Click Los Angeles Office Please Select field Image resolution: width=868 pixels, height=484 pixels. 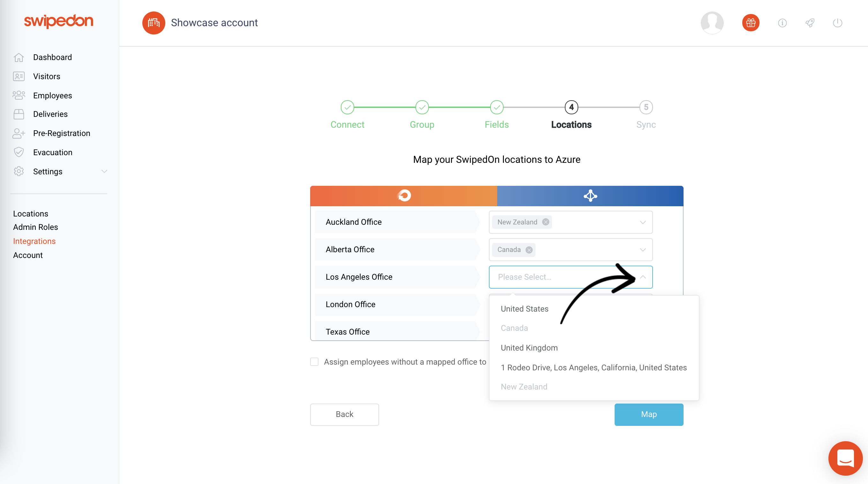[x=571, y=277]
